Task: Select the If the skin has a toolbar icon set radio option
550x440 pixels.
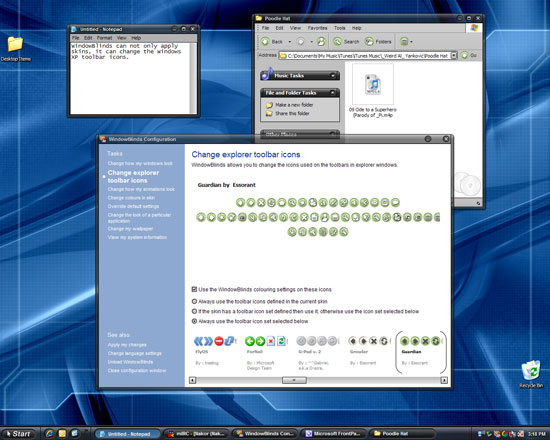Action: click(x=194, y=311)
